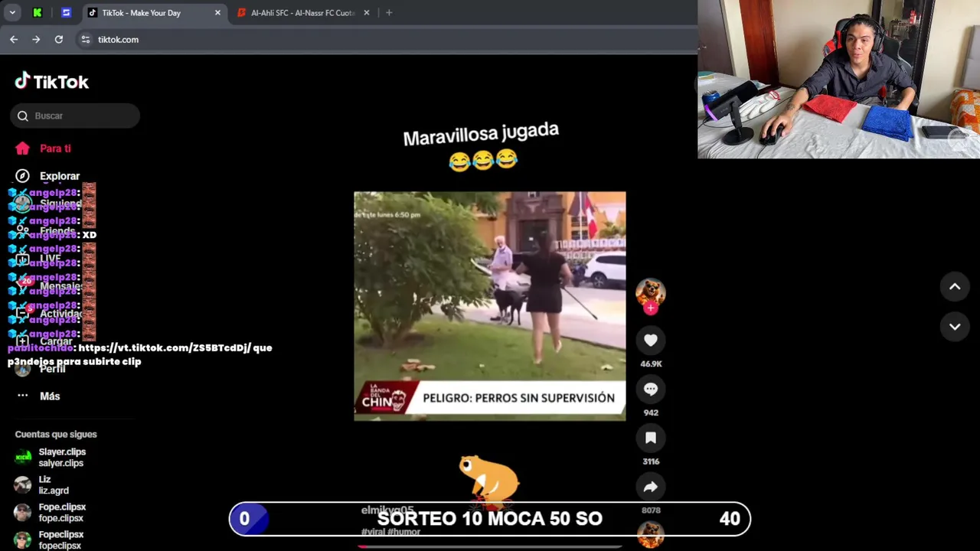
Task: Click the pink home icon beside Para ti
Action: (x=22, y=148)
